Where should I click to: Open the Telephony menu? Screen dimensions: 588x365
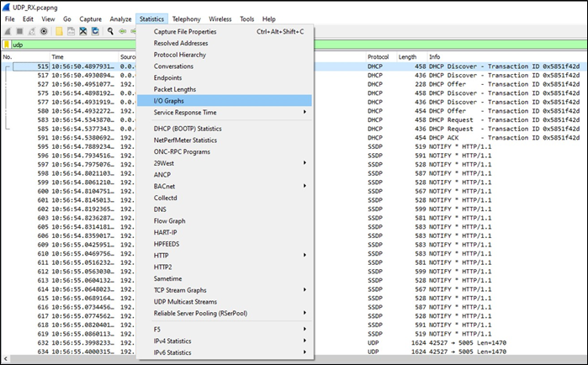coord(187,19)
